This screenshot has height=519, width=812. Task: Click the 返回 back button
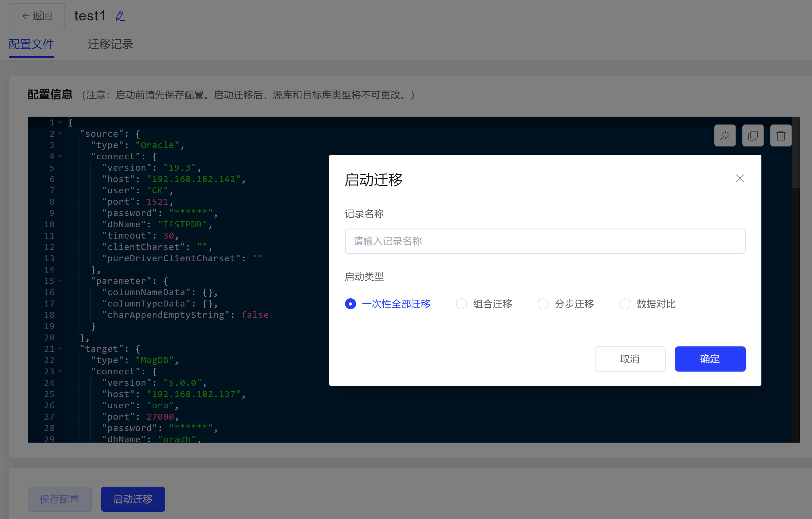coord(37,16)
